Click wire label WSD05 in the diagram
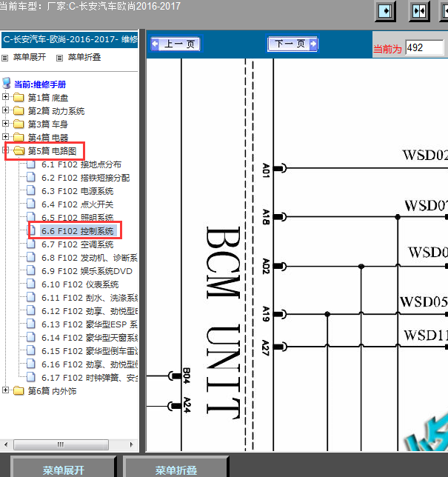The width and height of the screenshot is (448, 477). [x=424, y=301]
